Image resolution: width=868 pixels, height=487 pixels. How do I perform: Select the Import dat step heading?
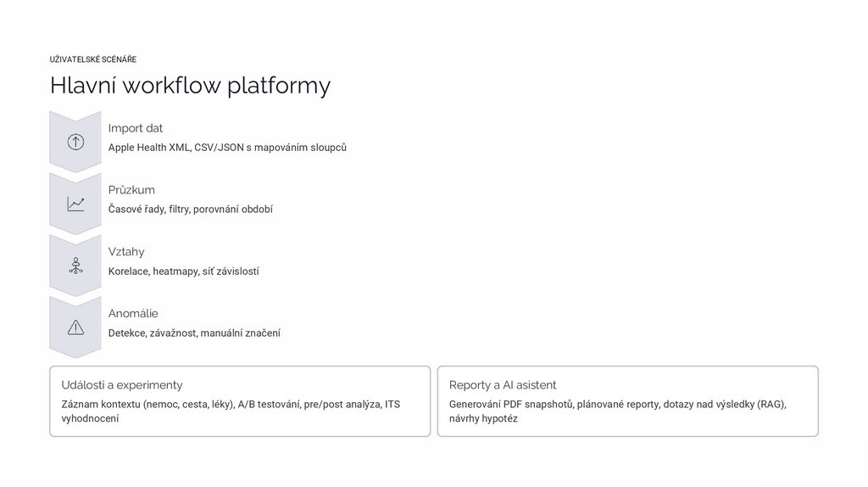point(136,128)
